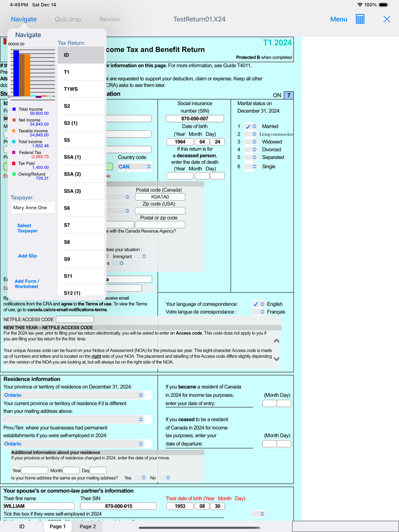Click the Taxpayer name field Mary Anne One

click(x=33, y=208)
